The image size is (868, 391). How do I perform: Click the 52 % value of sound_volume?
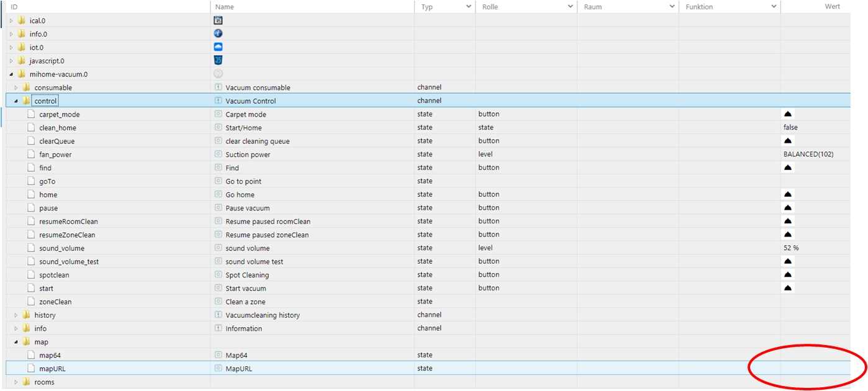pos(791,248)
